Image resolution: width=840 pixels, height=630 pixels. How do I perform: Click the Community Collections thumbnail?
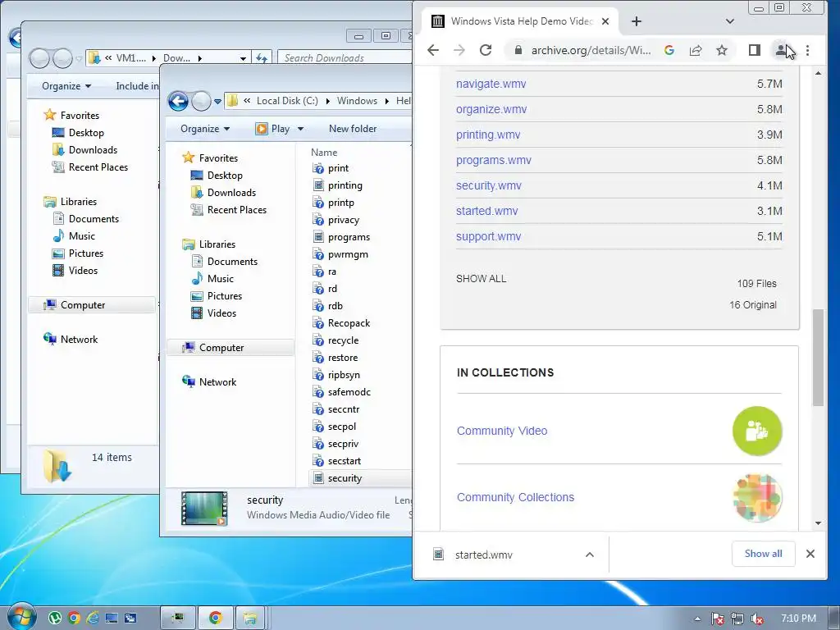[757, 498]
